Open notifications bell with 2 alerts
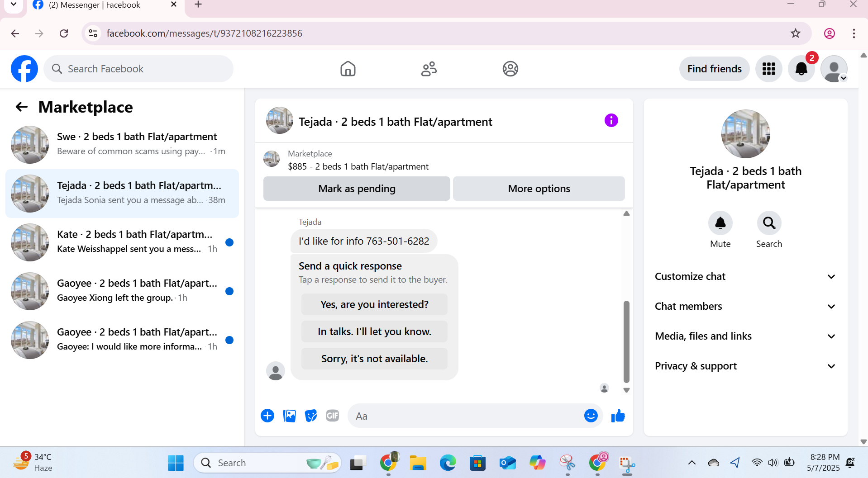Image resolution: width=868 pixels, height=478 pixels. pos(801,69)
